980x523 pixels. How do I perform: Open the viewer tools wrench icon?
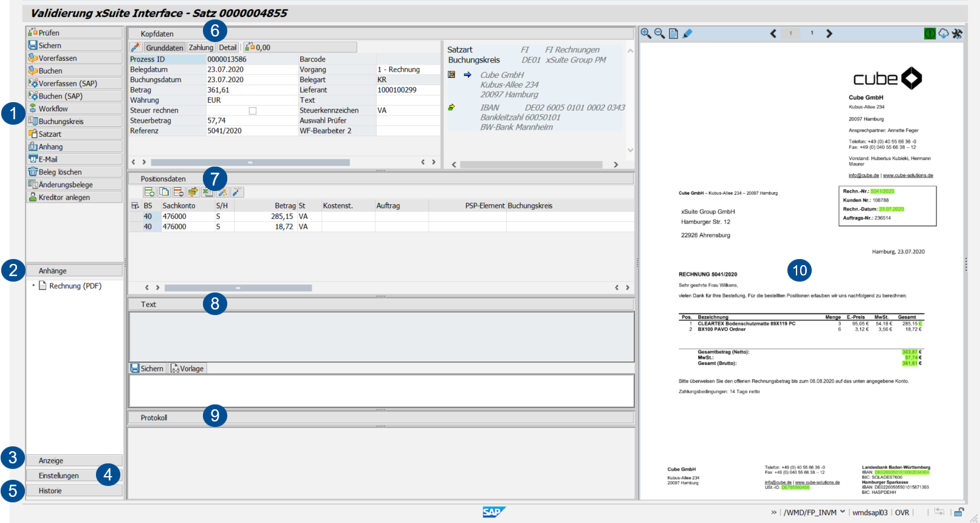(x=957, y=33)
